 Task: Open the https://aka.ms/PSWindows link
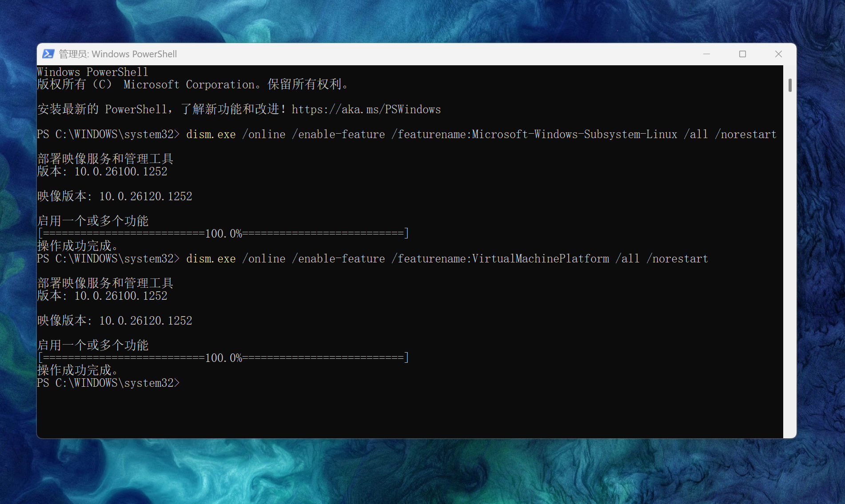(366, 109)
